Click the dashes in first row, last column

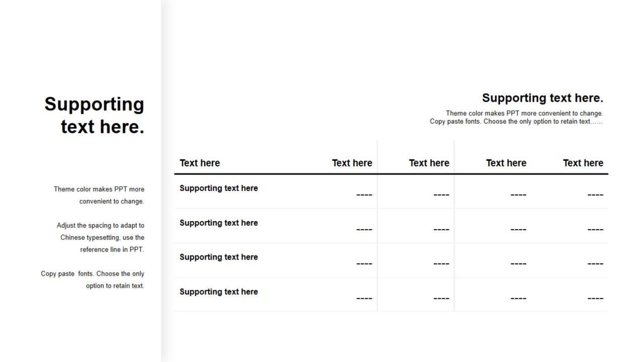point(595,195)
